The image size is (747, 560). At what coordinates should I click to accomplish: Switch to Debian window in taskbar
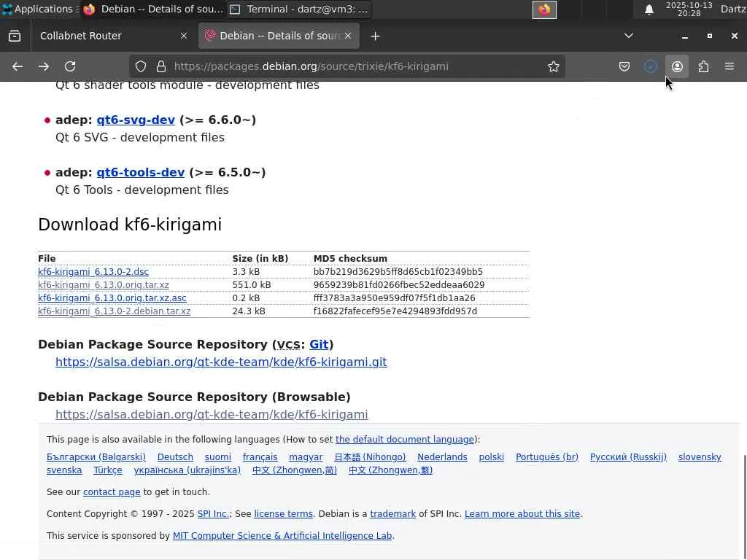[152, 9]
